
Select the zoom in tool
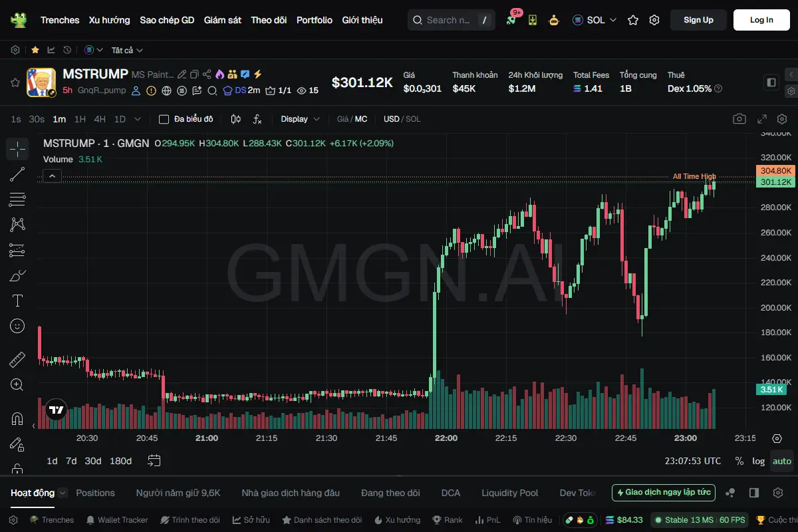(x=17, y=385)
